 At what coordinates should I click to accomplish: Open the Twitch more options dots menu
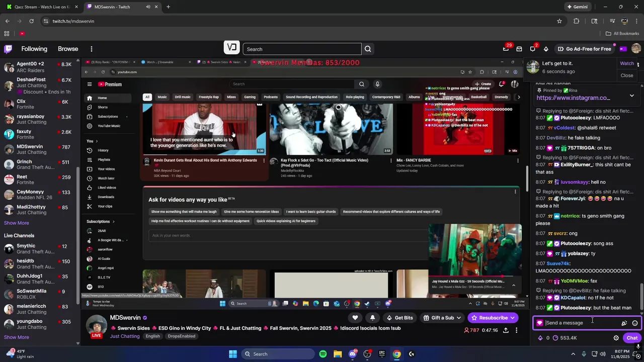(92, 49)
